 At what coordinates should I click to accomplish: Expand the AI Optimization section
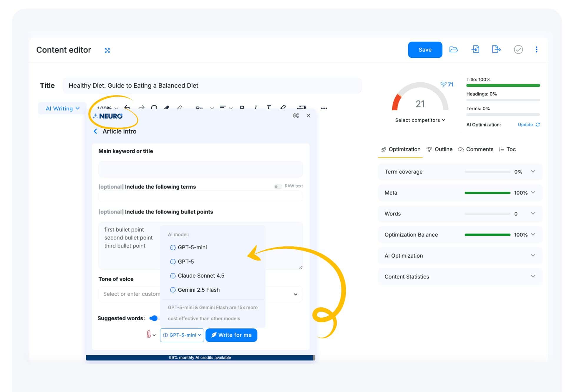(x=460, y=256)
